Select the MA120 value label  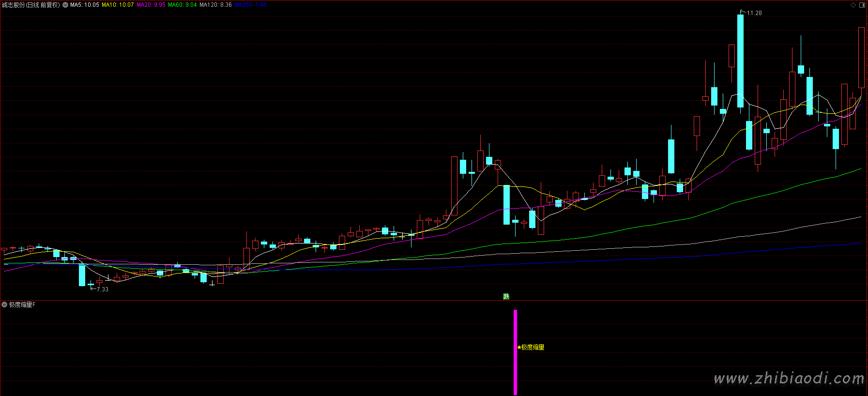215,5
